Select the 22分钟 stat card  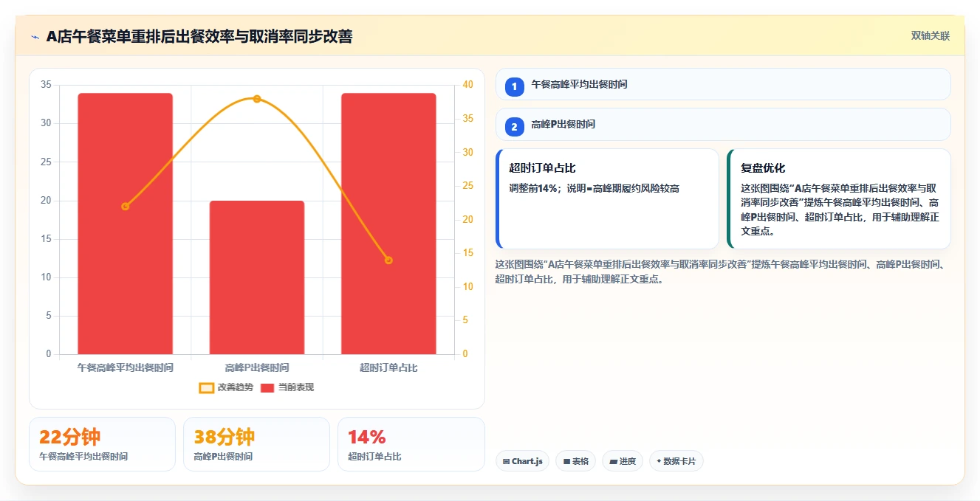[102, 444]
